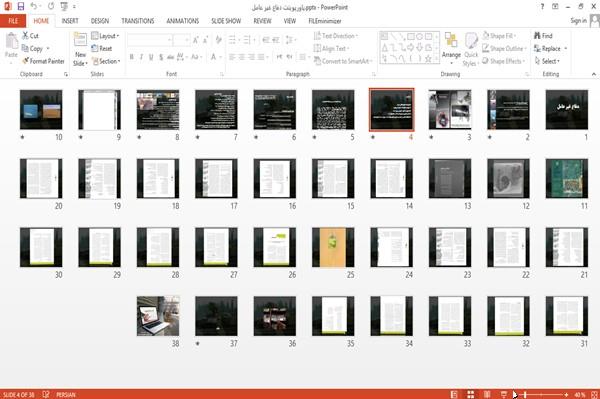Undo the last action
The height and width of the screenshot is (399, 600).
tap(34, 6)
